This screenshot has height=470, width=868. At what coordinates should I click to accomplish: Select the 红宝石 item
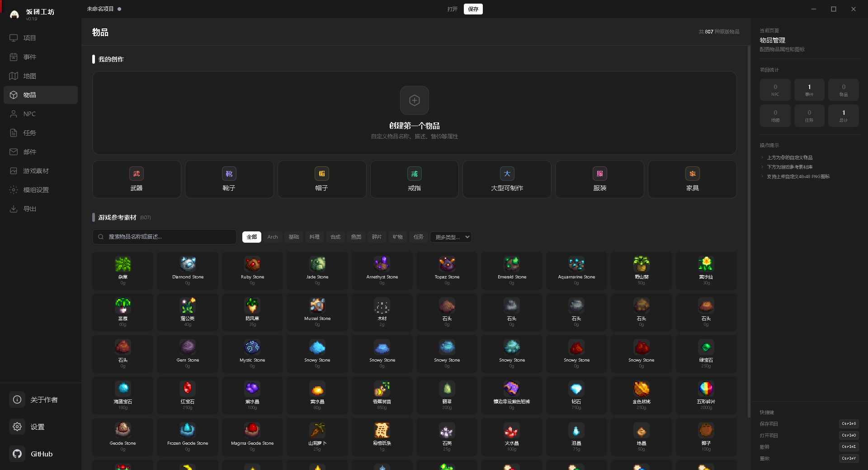pyautogui.click(x=188, y=395)
